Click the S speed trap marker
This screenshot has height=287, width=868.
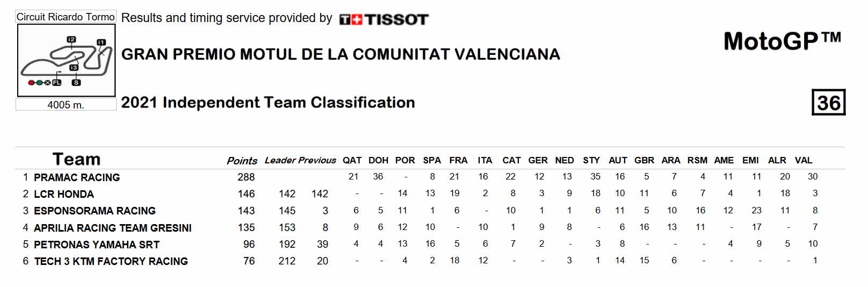click(76, 83)
